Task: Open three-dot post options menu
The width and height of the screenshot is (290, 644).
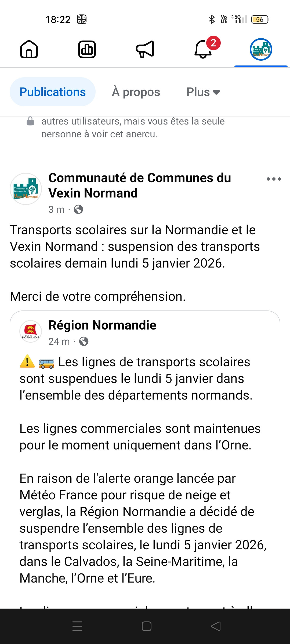Action: [274, 179]
